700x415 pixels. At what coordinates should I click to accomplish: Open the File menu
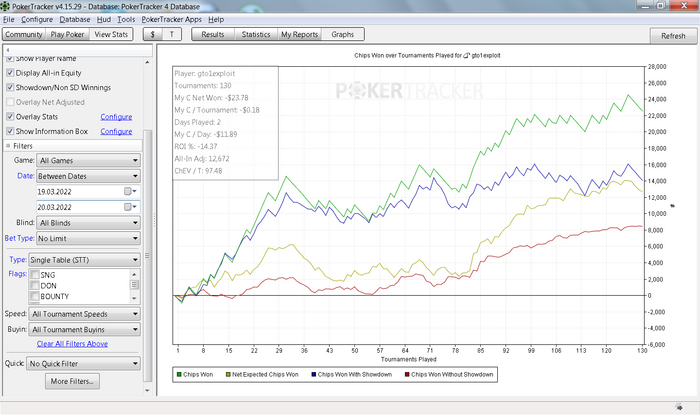[9, 20]
